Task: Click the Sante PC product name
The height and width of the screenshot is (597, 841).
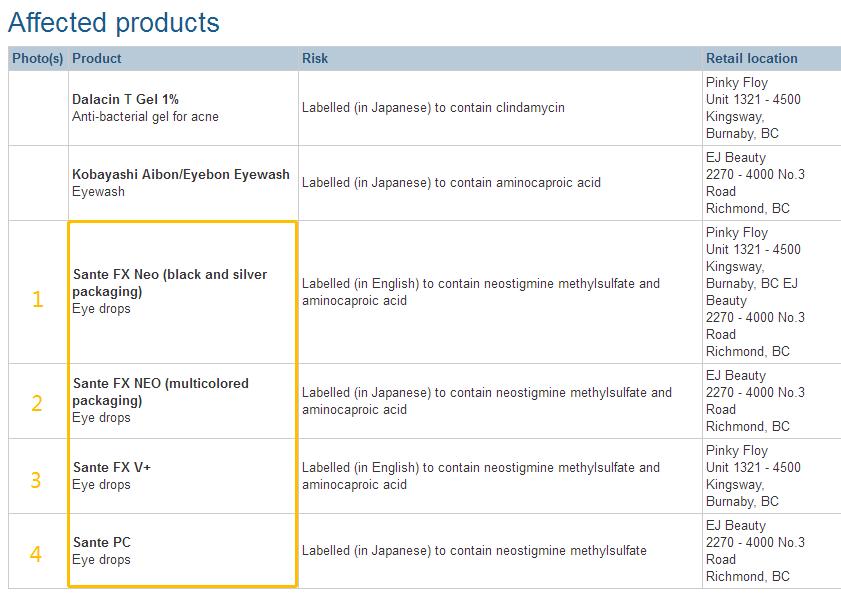Action: [101, 542]
